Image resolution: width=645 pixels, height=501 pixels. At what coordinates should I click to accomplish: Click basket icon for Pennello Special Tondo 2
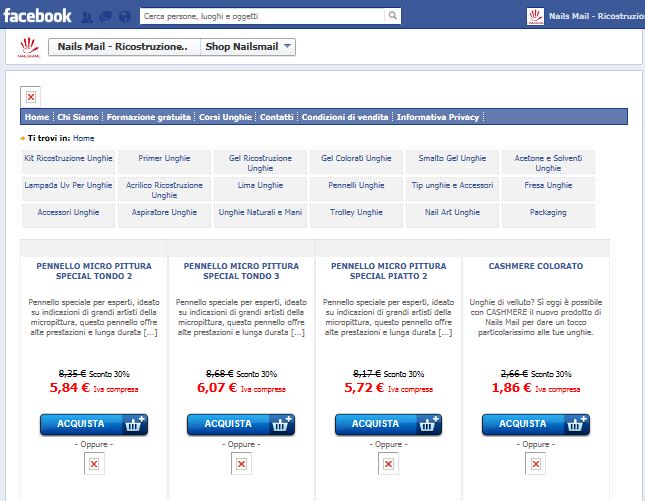135,424
